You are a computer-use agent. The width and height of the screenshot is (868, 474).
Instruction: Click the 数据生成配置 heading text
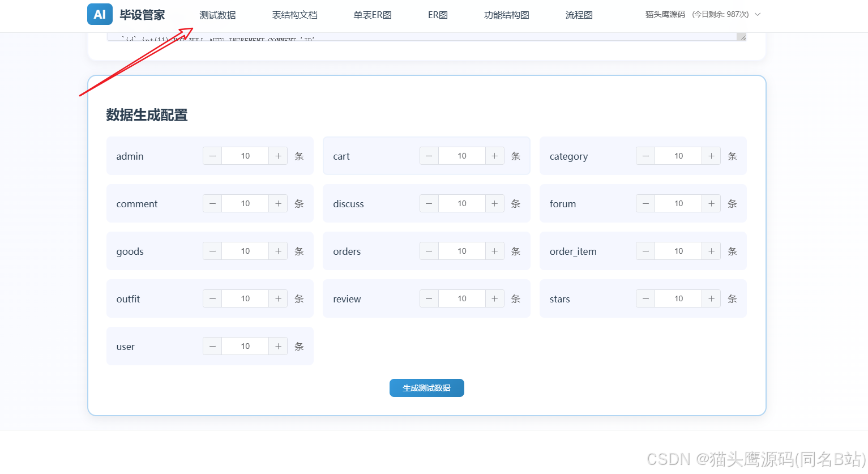coord(147,115)
